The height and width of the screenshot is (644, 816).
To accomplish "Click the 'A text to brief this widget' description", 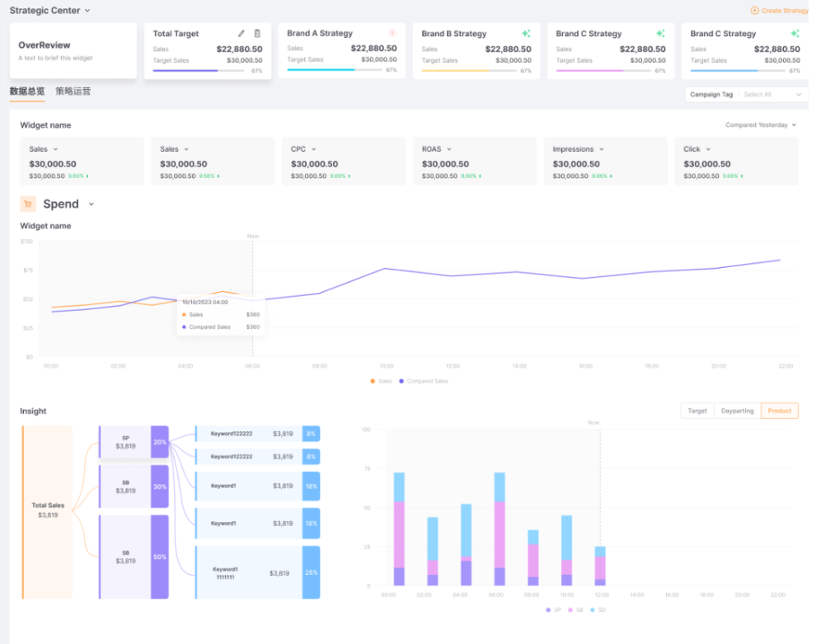I will point(55,58).
